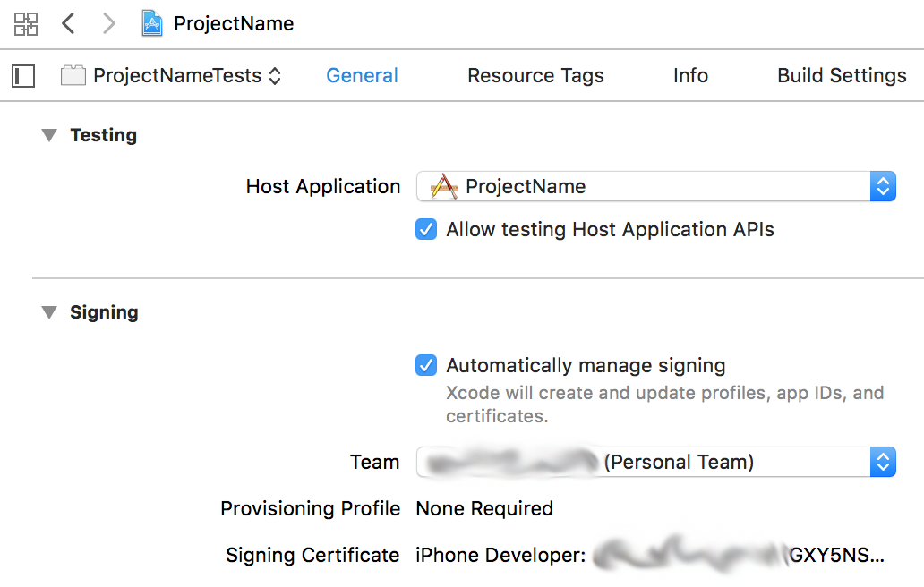Image resolution: width=924 pixels, height=587 pixels.
Task: Open the related items grid icon
Action: click(x=26, y=24)
